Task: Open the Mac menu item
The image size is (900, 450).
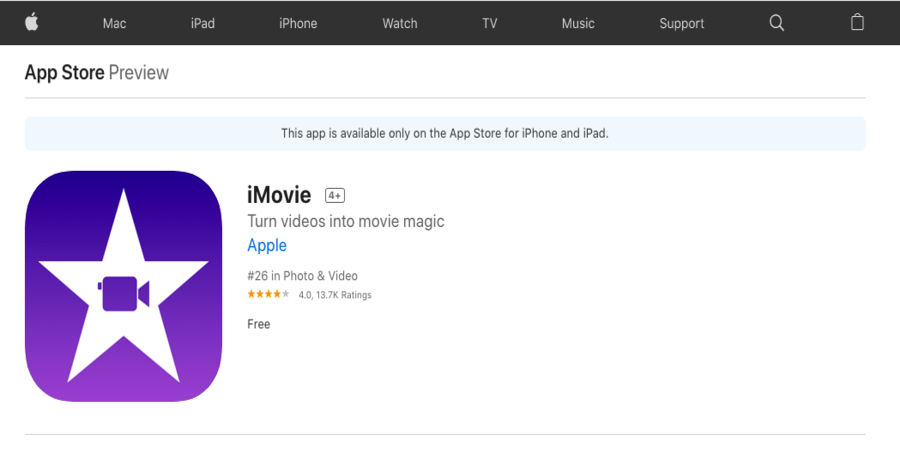Action: pos(114,24)
